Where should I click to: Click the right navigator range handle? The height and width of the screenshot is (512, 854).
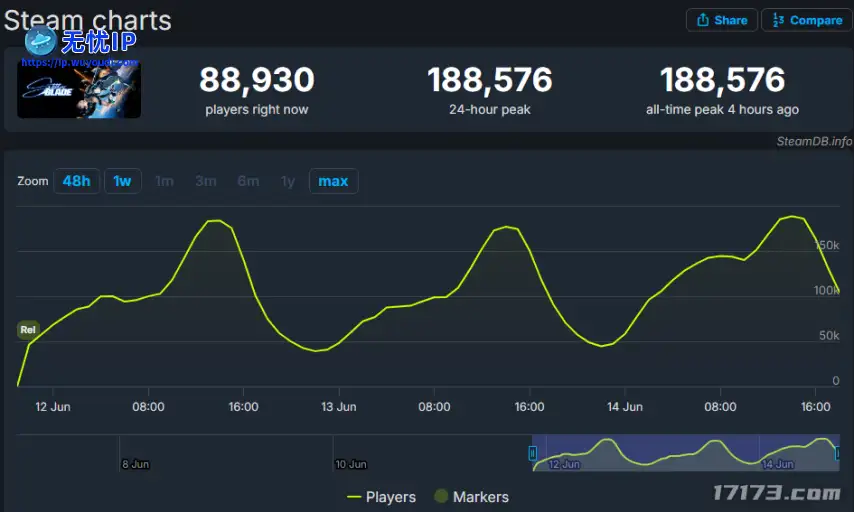(x=838, y=453)
